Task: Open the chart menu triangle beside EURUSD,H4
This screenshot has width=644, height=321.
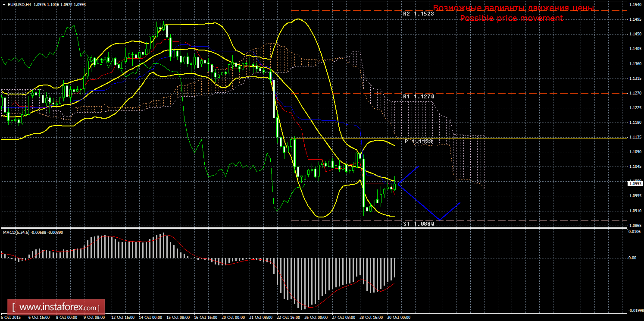Action: [x=4, y=4]
